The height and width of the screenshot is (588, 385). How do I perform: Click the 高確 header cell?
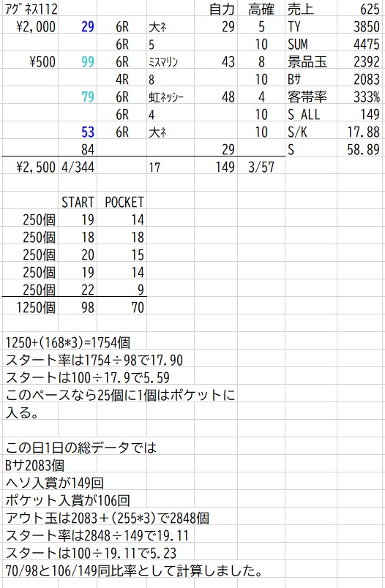coord(261,9)
